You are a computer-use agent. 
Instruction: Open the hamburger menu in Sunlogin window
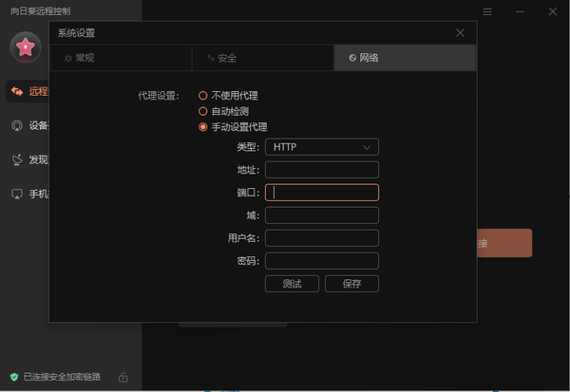tap(487, 12)
